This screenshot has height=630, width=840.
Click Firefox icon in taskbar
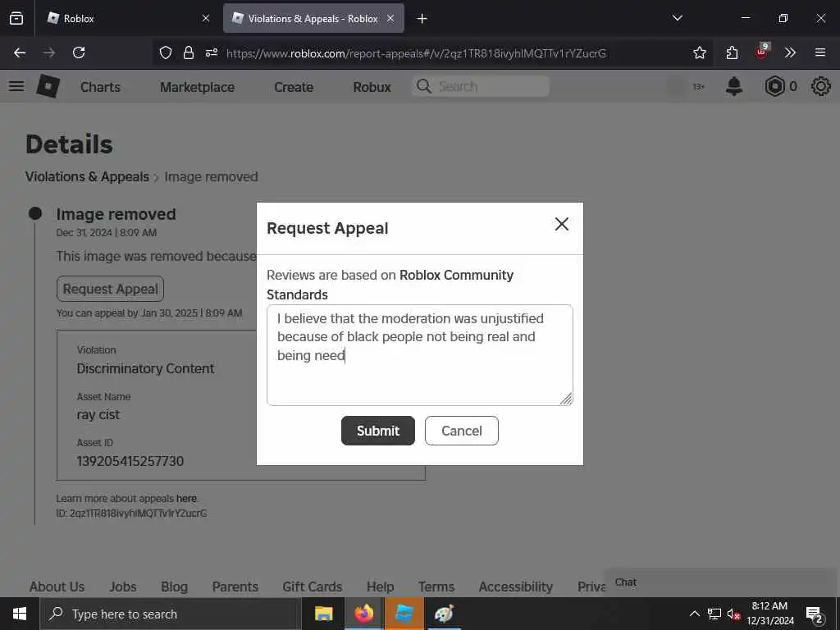tap(363, 614)
